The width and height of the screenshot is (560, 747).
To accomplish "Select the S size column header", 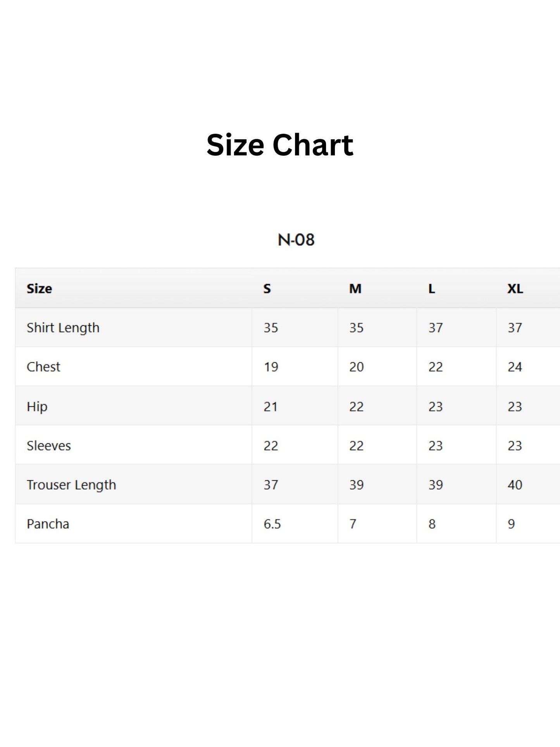I will [x=267, y=288].
